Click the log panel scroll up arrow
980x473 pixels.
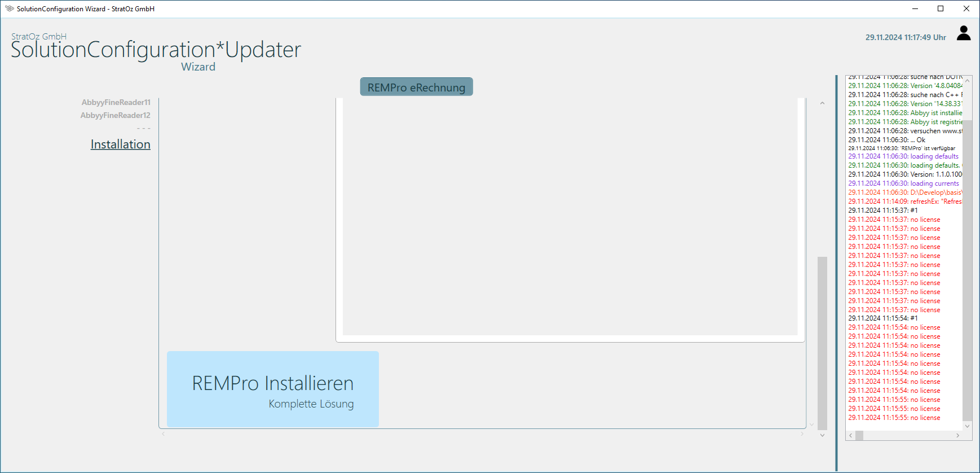967,81
